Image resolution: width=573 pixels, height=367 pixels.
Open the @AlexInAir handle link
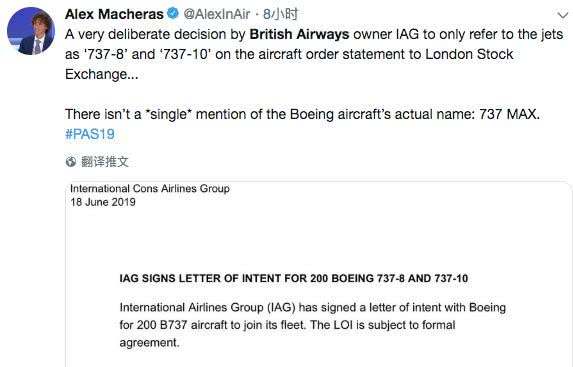tap(217, 14)
